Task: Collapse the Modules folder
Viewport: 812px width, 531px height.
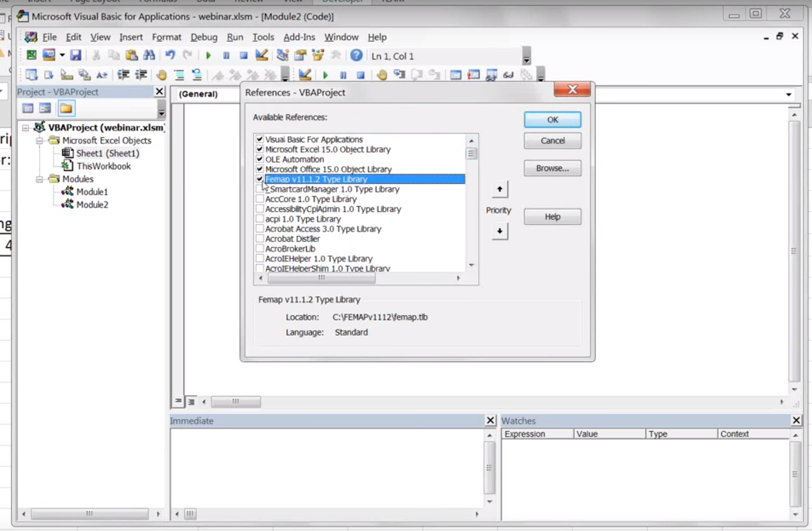Action: click(39, 179)
